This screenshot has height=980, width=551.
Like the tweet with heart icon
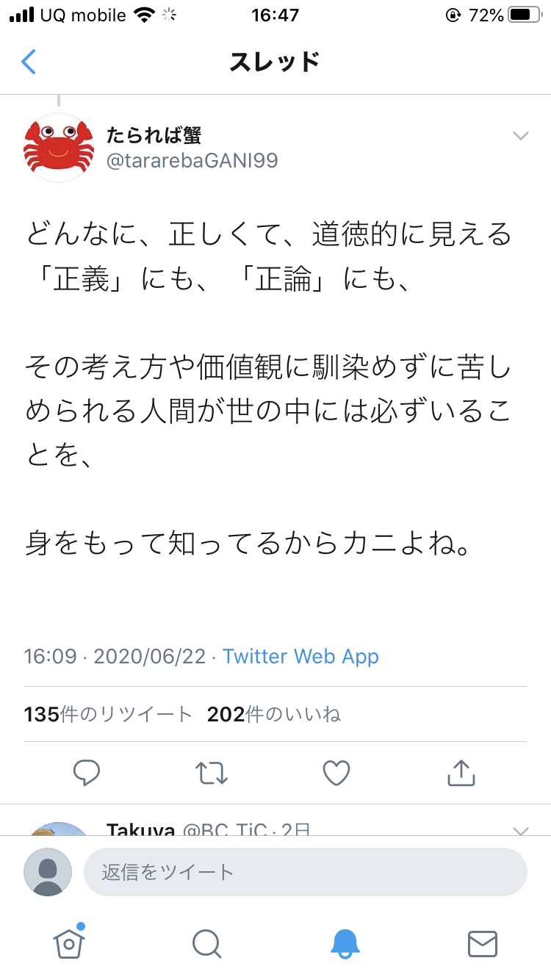click(336, 772)
